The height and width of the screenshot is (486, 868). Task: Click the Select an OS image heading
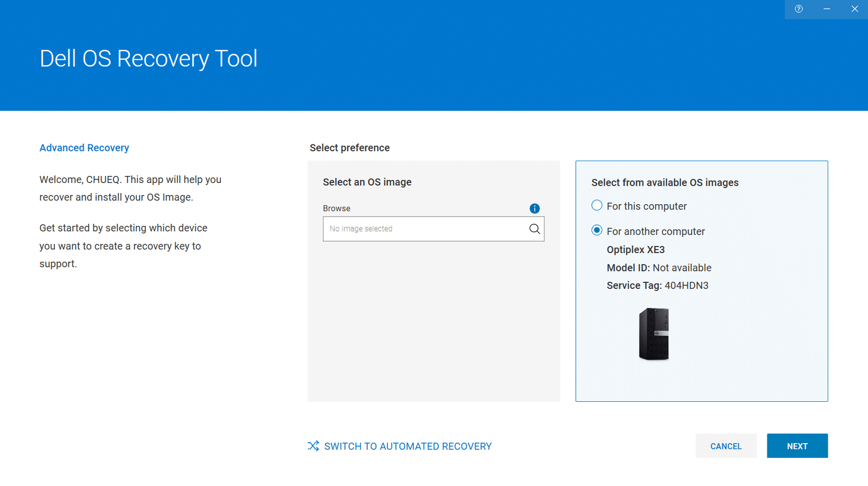367,182
